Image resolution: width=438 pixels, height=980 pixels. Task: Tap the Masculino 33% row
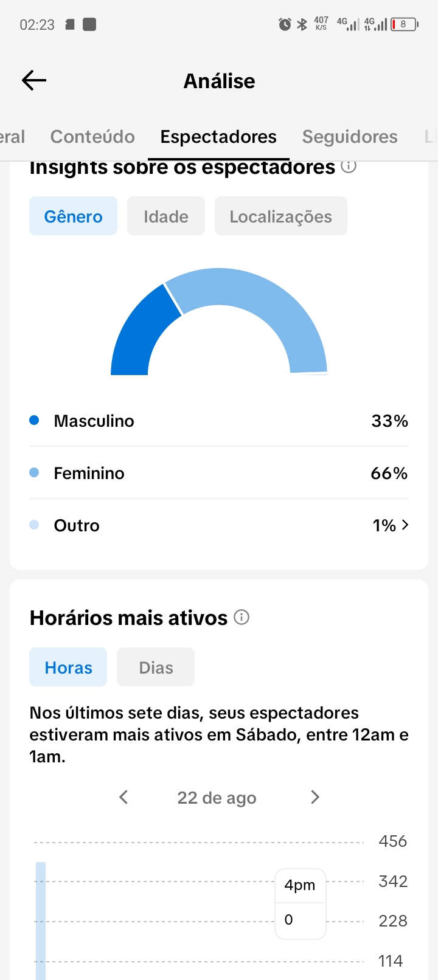point(219,421)
